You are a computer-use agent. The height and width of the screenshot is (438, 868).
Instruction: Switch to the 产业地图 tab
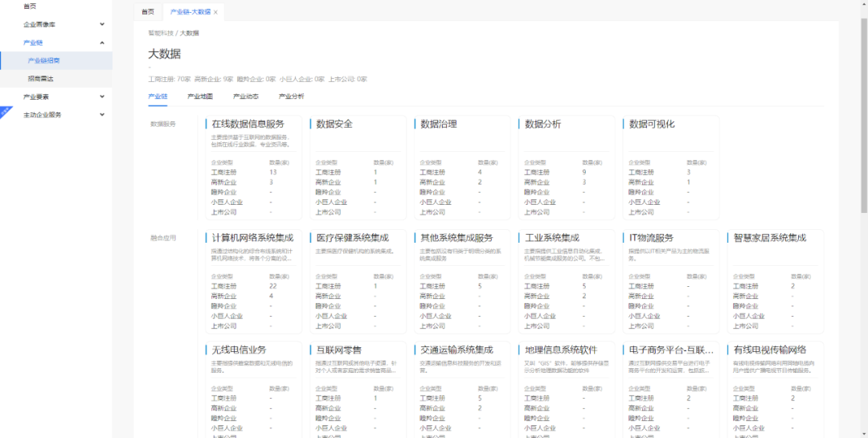tap(200, 96)
